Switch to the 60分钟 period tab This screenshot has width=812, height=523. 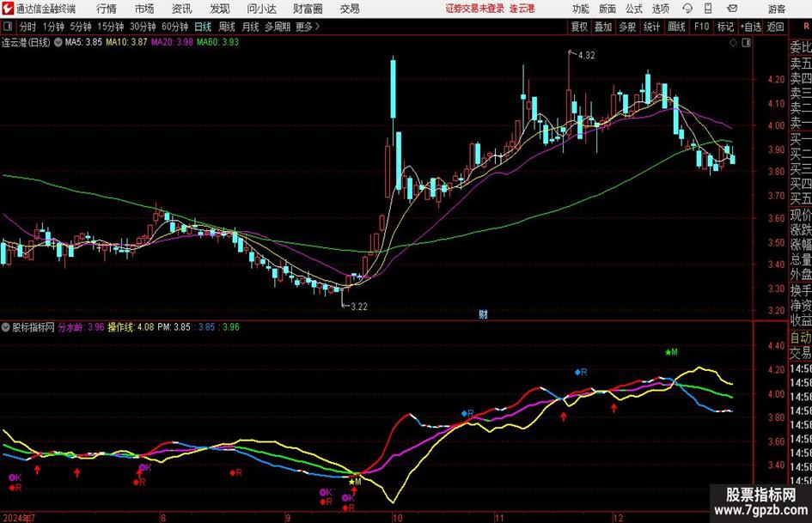pos(174,27)
